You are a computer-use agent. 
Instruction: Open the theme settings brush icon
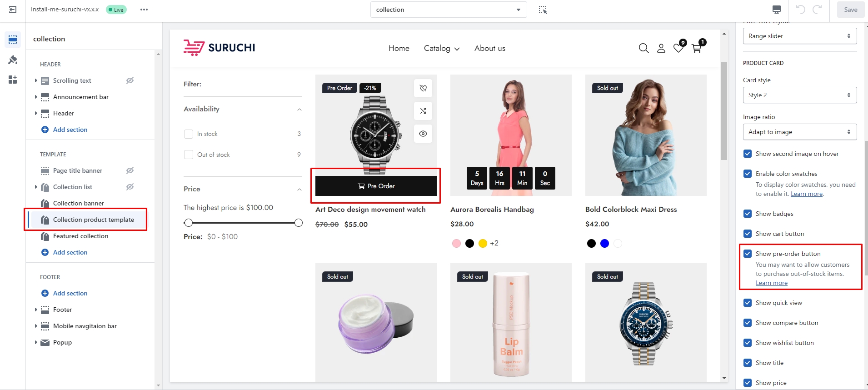click(13, 60)
